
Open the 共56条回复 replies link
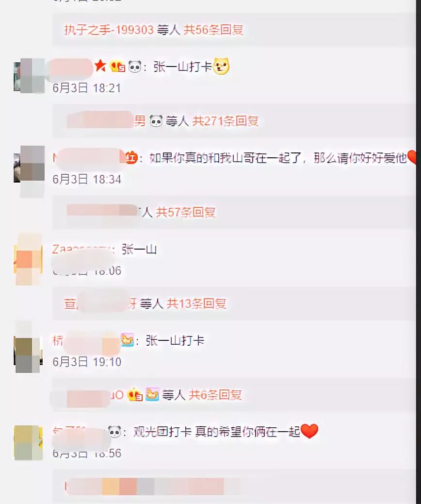coord(213,30)
